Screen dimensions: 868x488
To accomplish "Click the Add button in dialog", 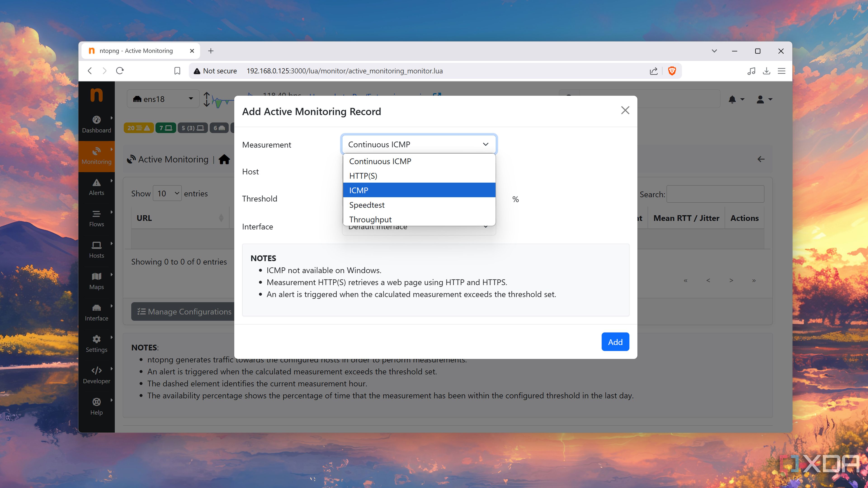I will click(x=615, y=342).
